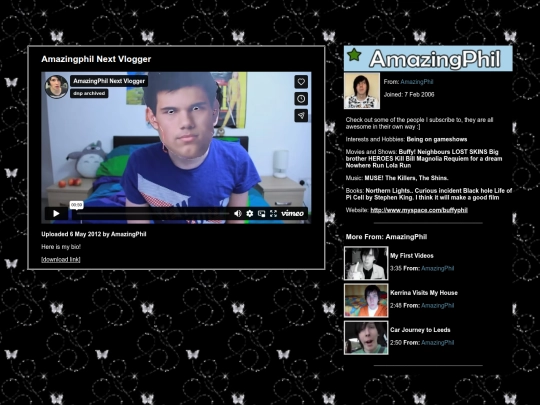Screen dimensions: 540x405
Task: Open the [download link]
Action: click(61, 259)
